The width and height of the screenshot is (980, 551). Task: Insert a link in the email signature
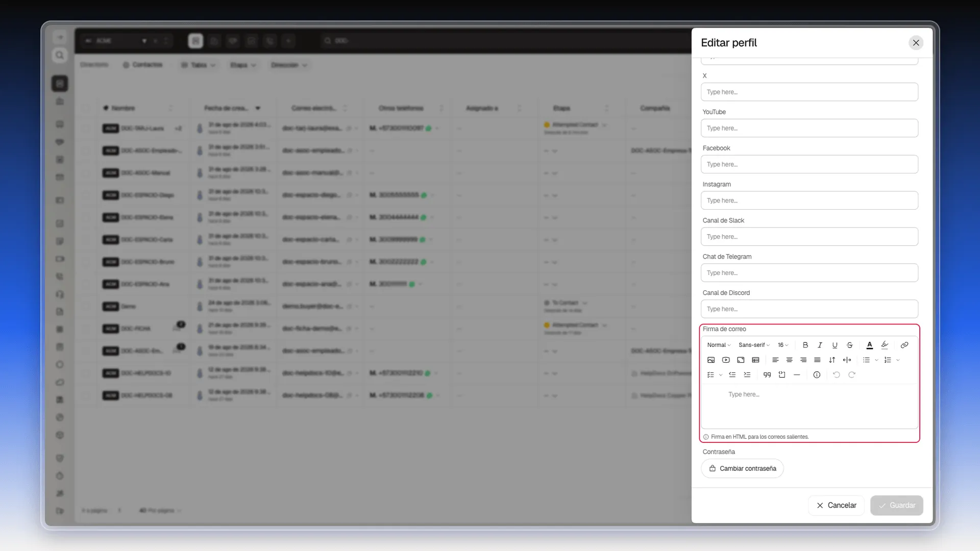(x=904, y=345)
